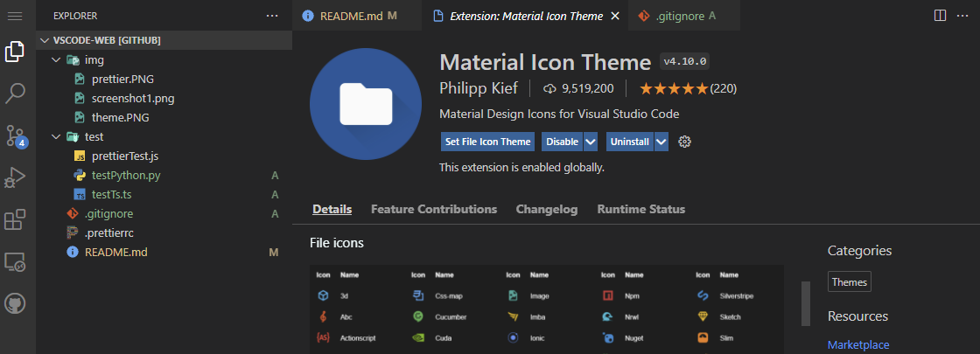Click the split editor icon
Screen dimensions: 980x354
[940, 16]
